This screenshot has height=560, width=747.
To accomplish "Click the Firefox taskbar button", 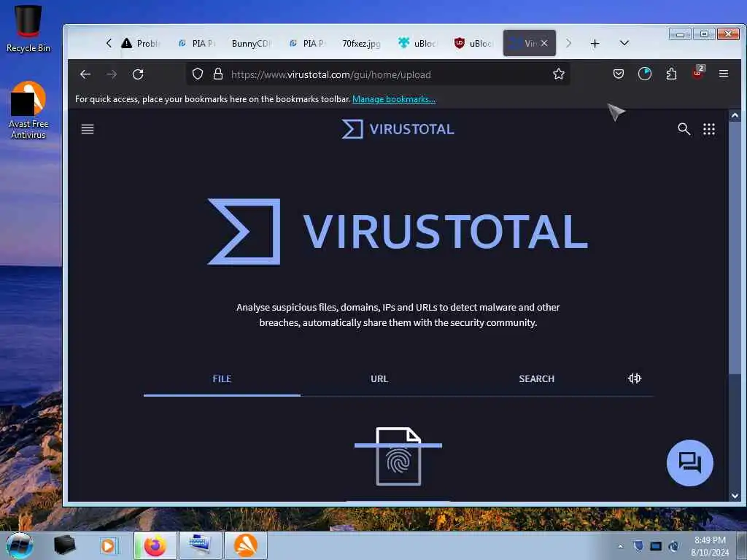I will [x=155, y=545].
